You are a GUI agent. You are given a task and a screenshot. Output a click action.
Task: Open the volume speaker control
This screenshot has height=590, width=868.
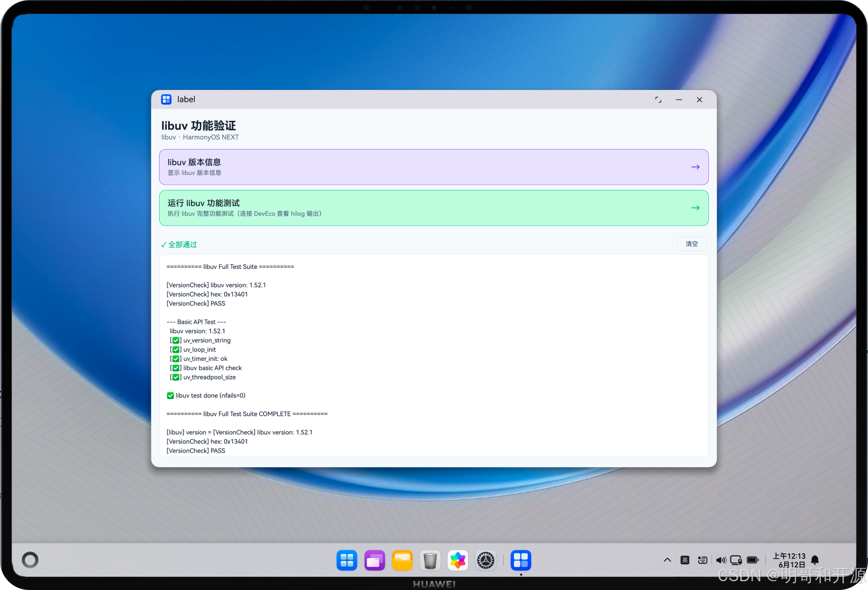tap(721, 560)
